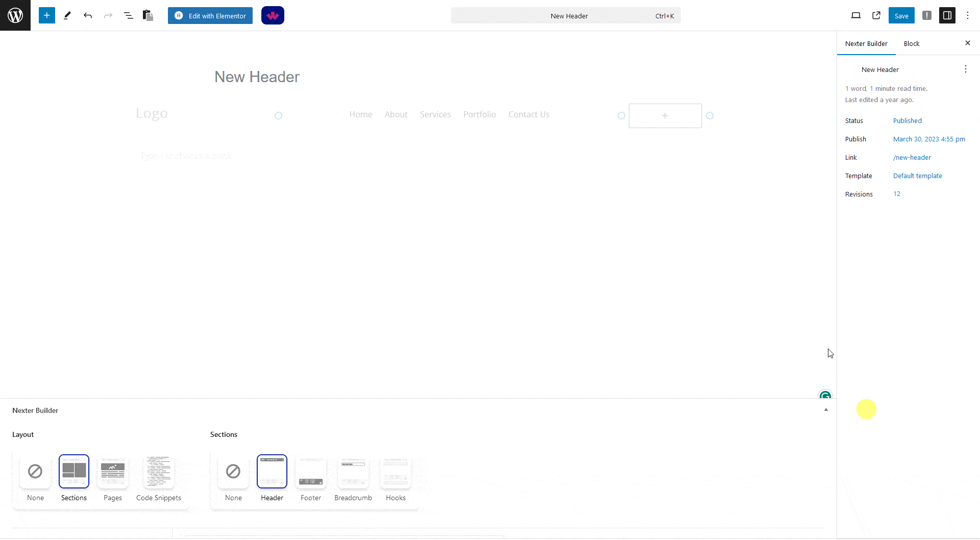Open the Document Overview list icon
This screenshot has width=980, height=540.
pyautogui.click(x=128, y=15)
